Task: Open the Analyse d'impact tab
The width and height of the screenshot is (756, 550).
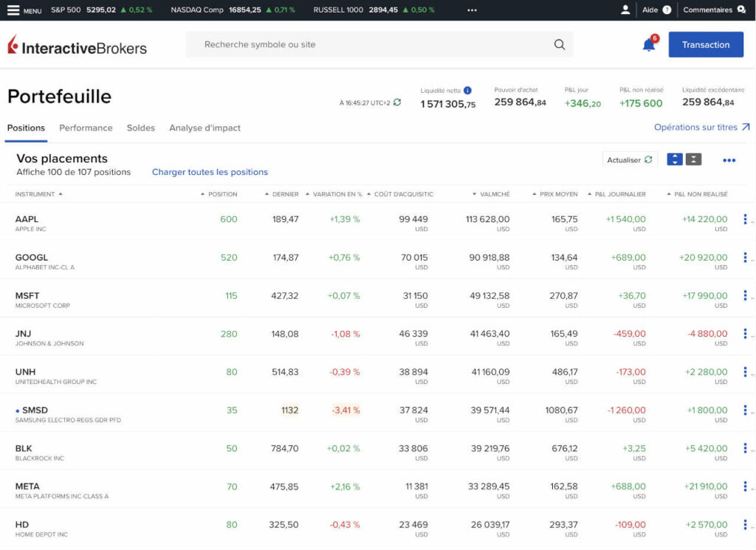Action: coord(205,128)
